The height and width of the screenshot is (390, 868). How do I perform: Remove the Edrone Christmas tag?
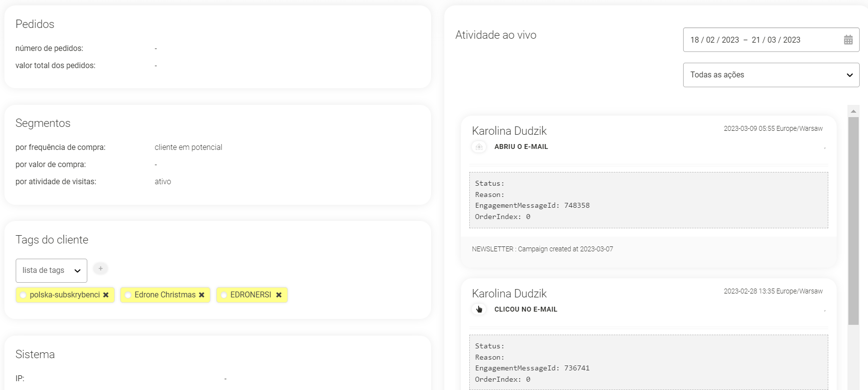tap(202, 295)
